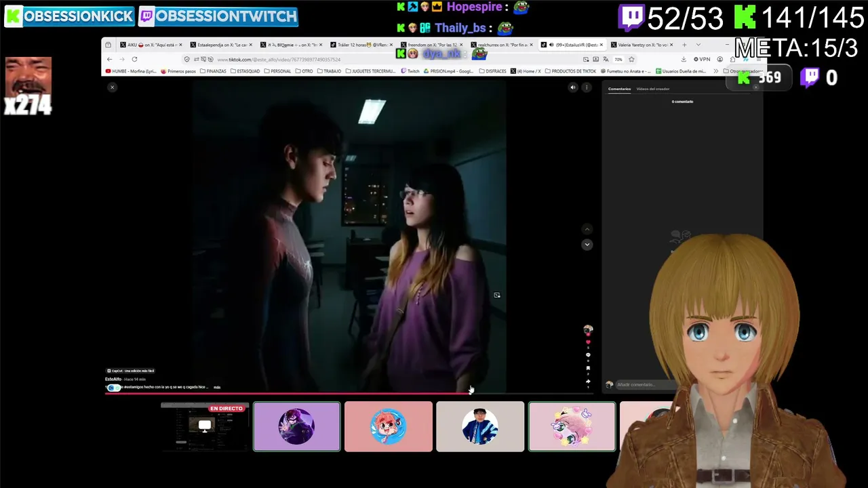Viewport: 868px width, 488px height.
Task: Close the 'AIKU on X' tab
Action: [180, 45]
